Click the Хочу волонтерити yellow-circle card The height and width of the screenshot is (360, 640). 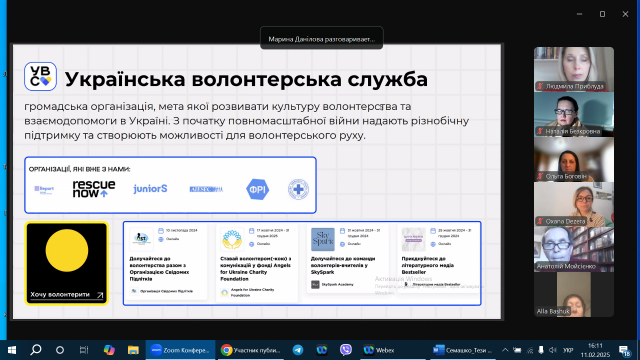[67, 263]
